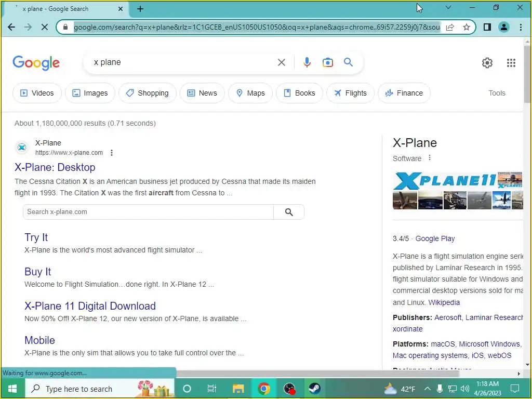Switch to Flights results
Screen dimensions: 532x399
click(351, 93)
